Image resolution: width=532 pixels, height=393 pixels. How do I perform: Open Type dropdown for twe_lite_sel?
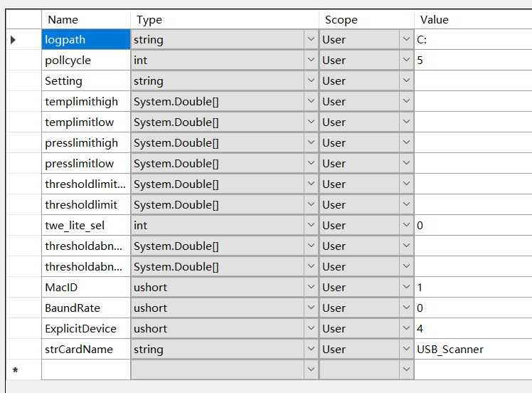[311, 225]
